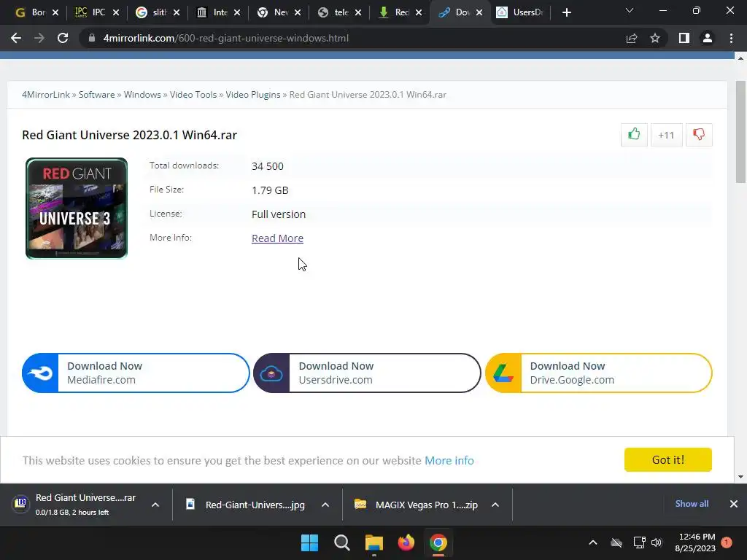Open Chrome three-dot menu
747x560 pixels.
731,38
